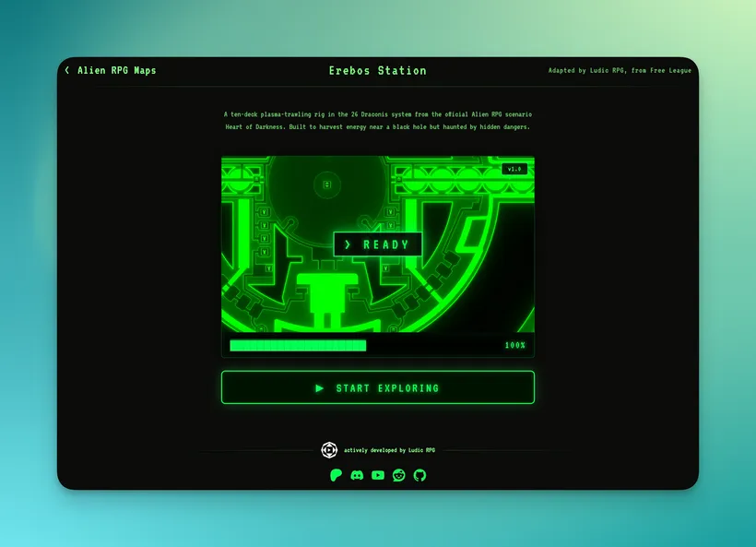Screen dimensions: 756x547
Task: Click the station map preview image
Action: (378, 244)
